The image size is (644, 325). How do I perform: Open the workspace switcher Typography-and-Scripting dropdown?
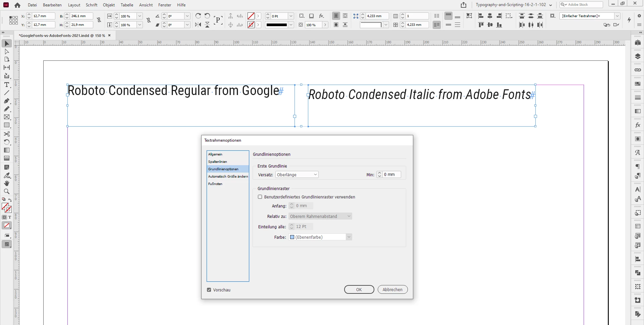coord(514,5)
